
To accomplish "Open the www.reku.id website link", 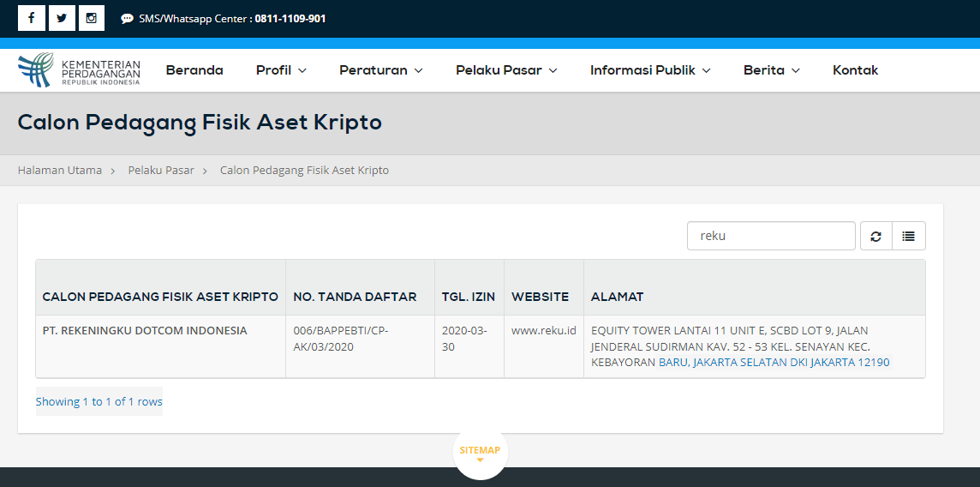I will click(x=543, y=330).
